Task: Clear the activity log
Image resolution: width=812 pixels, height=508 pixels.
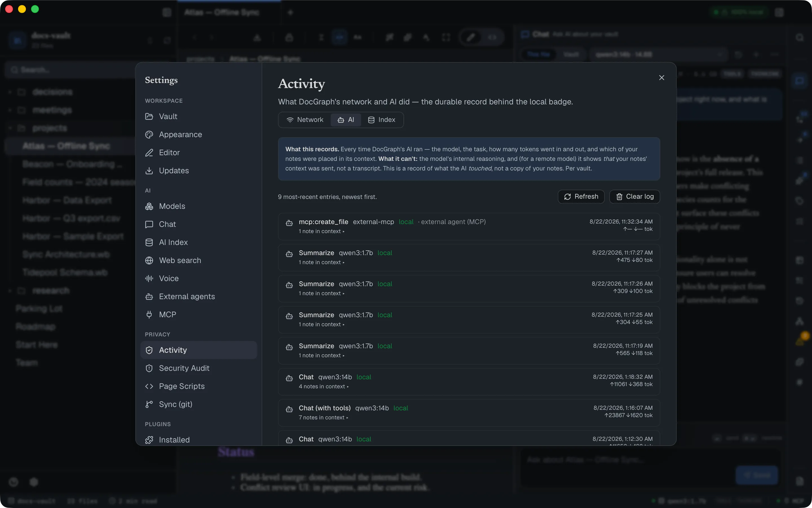Action: (x=634, y=196)
